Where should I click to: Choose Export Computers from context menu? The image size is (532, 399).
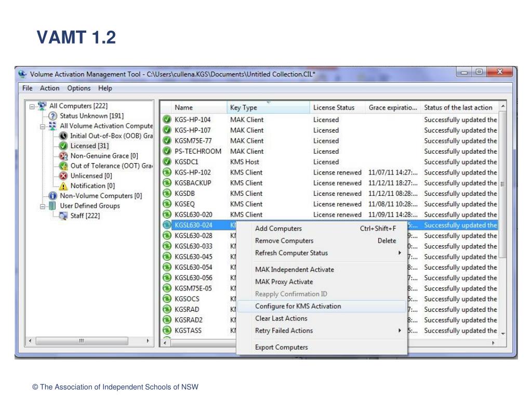(x=322, y=347)
